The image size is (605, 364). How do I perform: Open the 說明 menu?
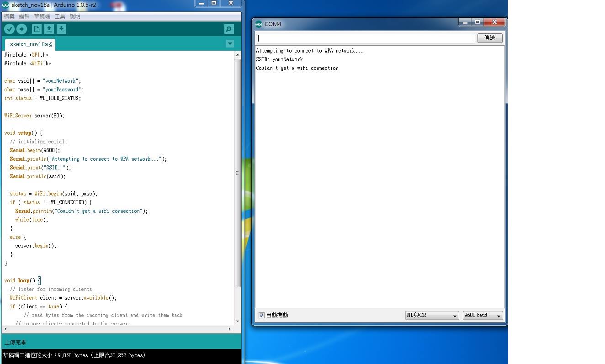75,16
